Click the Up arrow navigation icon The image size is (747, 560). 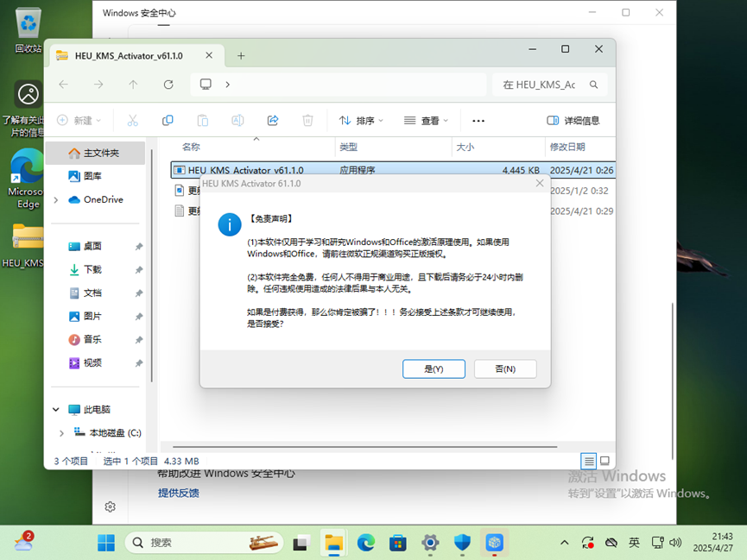133,85
